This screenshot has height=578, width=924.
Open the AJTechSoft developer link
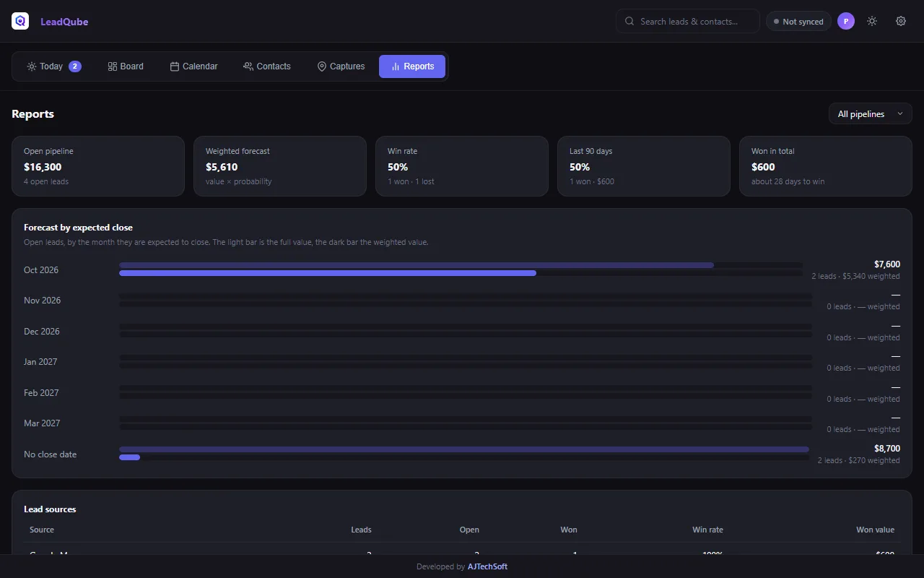[x=487, y=566]
